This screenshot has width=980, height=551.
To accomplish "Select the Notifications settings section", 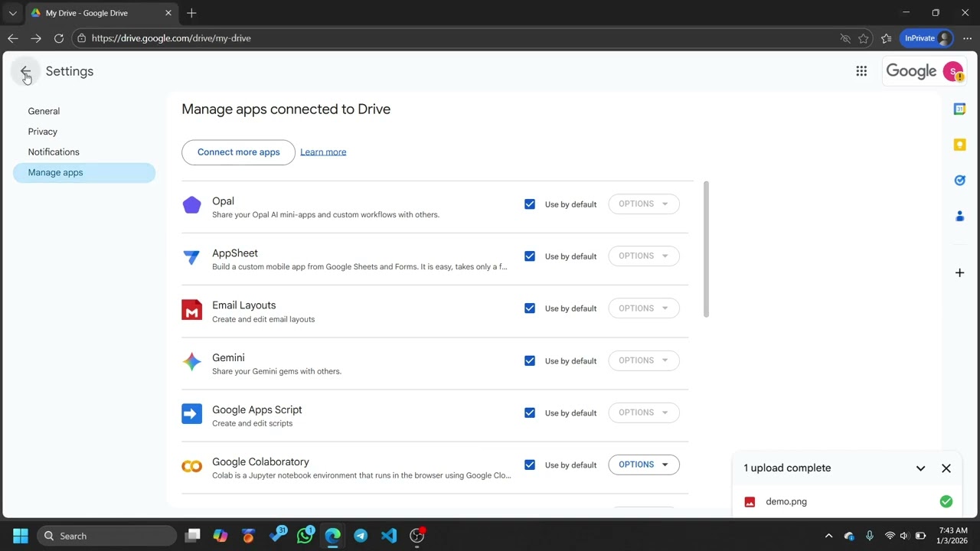I will tap(54, 152).
